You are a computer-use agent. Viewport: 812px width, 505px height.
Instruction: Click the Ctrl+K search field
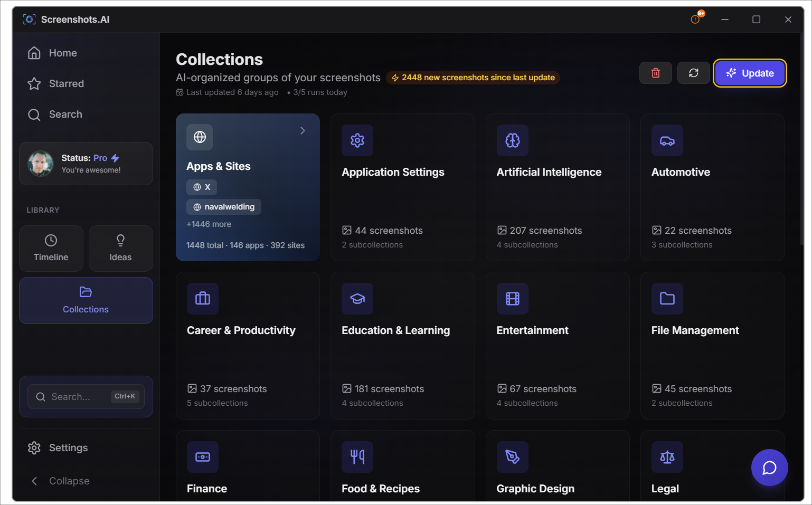click(86, 396)
